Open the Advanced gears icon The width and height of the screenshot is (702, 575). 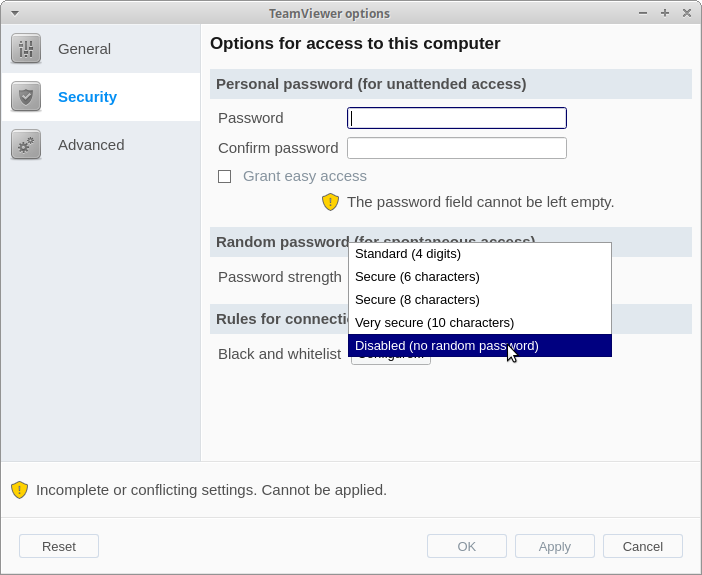pos(26,145)
